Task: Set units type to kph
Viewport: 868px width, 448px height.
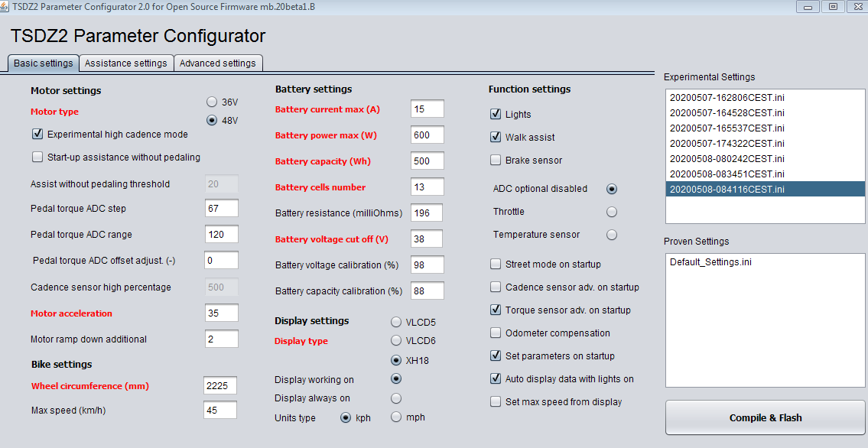Action: click(x=346, y=417)
